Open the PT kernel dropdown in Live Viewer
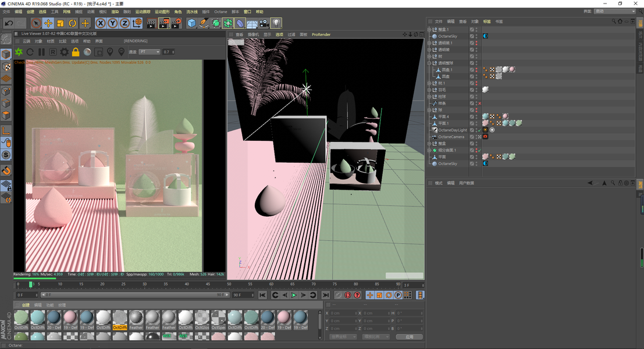644x349 pixels. click(149, 52)
